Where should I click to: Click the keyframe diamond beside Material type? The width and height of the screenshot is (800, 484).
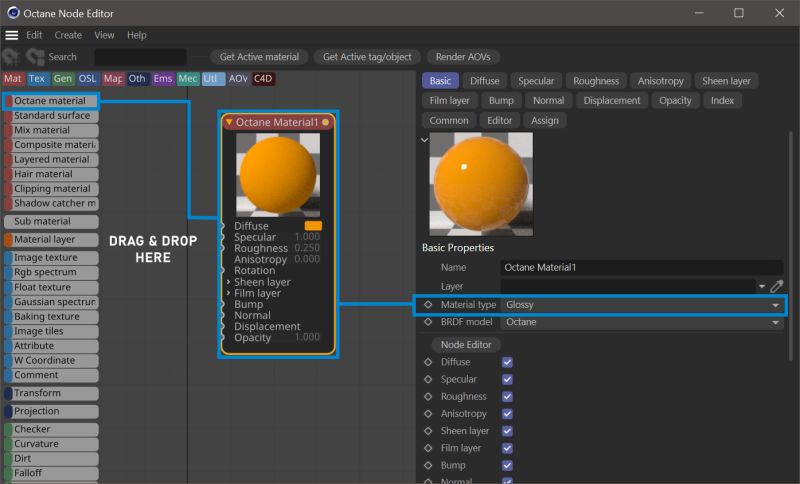click(428, 304)
